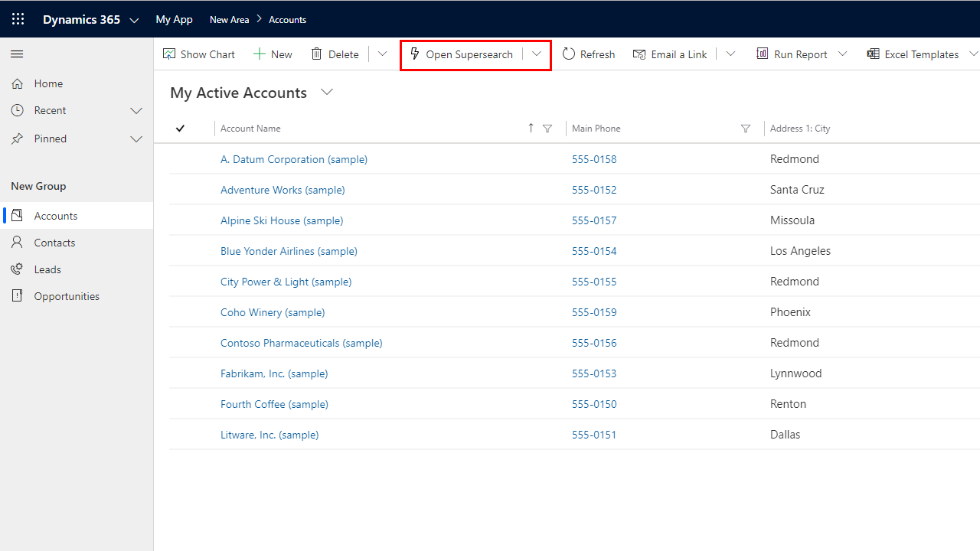The width and height of the screenshot is (980, 551).
Task: Expand the Pinned section chevron
Action: 137,139
